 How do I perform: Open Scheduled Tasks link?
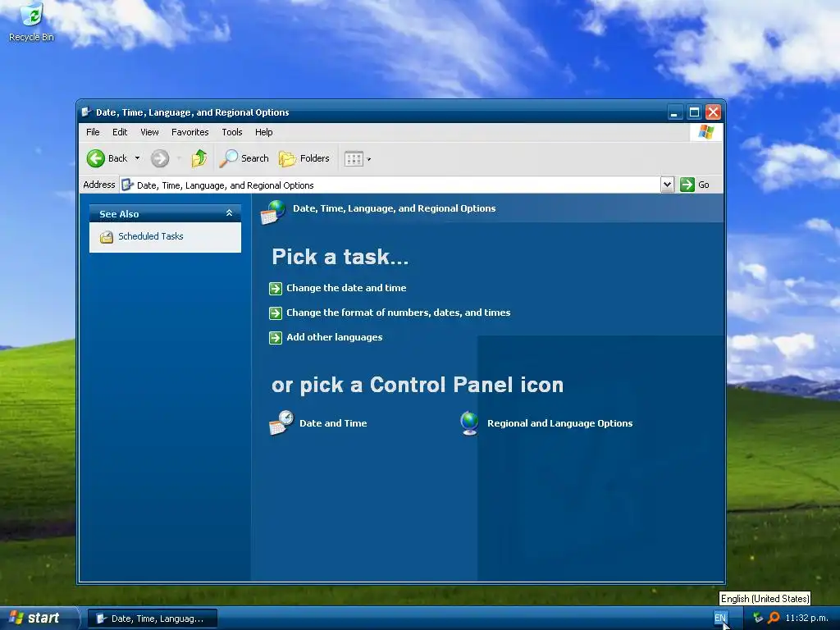coord(151,236)
